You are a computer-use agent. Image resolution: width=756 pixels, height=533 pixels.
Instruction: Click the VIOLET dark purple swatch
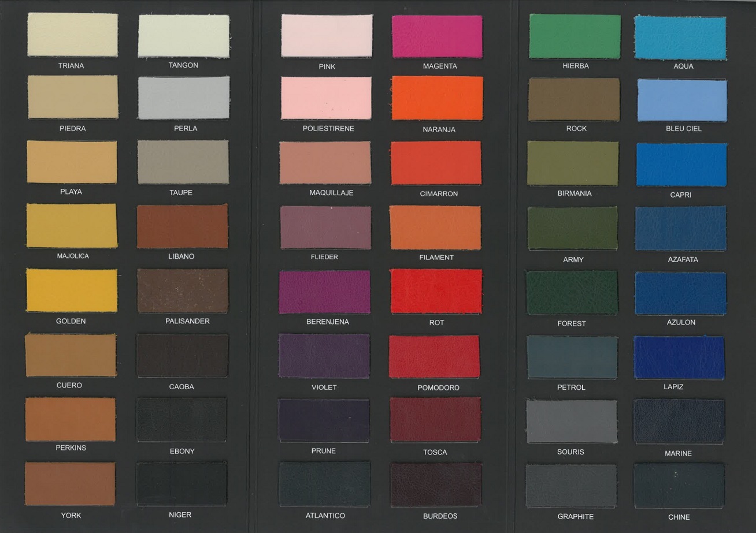click(x=324, y=356)
